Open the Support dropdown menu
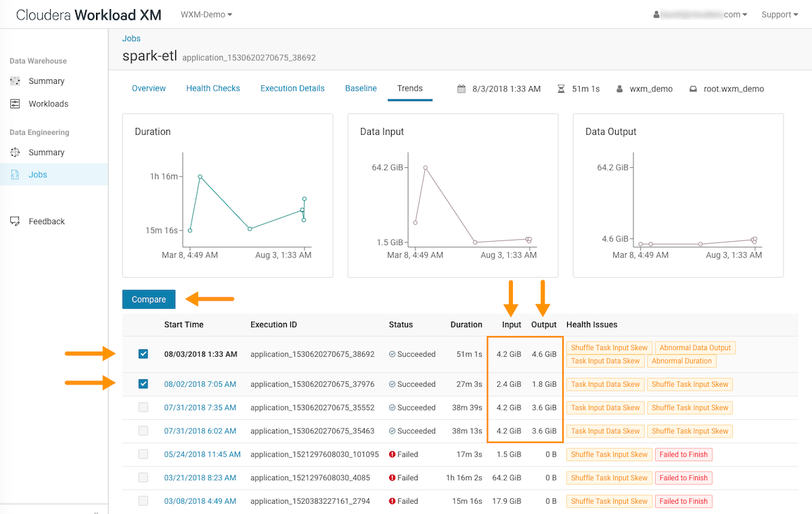 (780, 14)
